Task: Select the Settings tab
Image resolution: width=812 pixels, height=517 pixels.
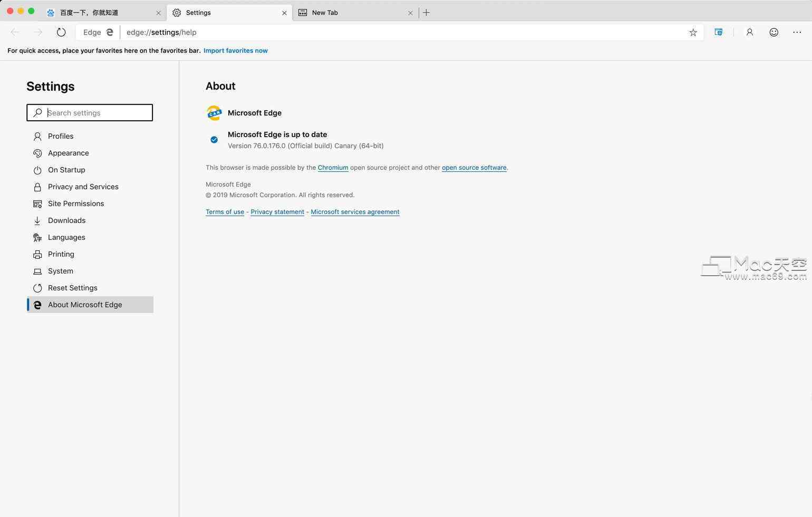Action: pos(230,13)
